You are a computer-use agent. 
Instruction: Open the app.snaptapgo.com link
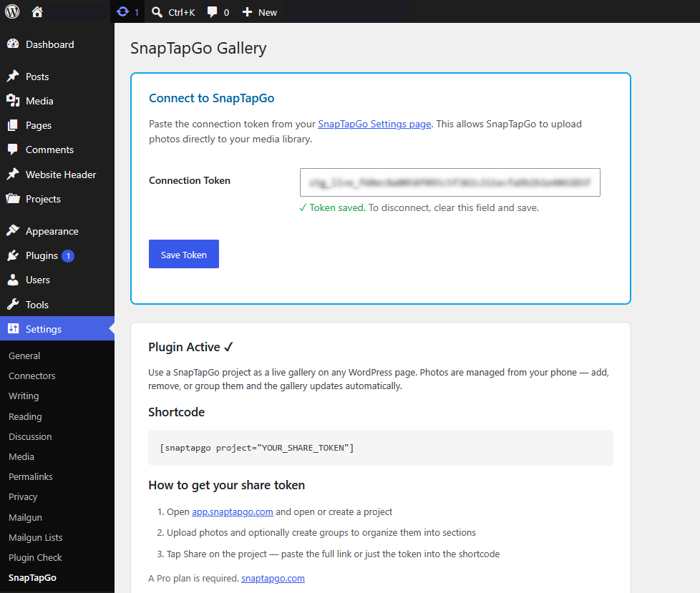click(x=232, y=511)
